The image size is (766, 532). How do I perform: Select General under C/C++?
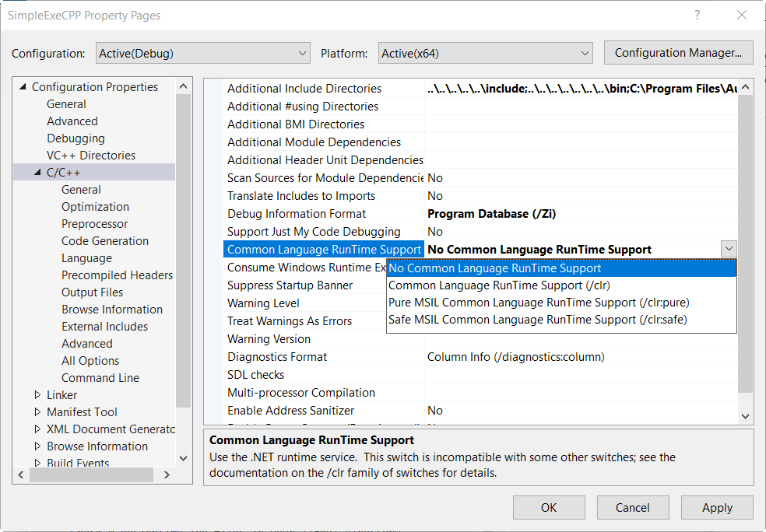click(x=81, y=189)
